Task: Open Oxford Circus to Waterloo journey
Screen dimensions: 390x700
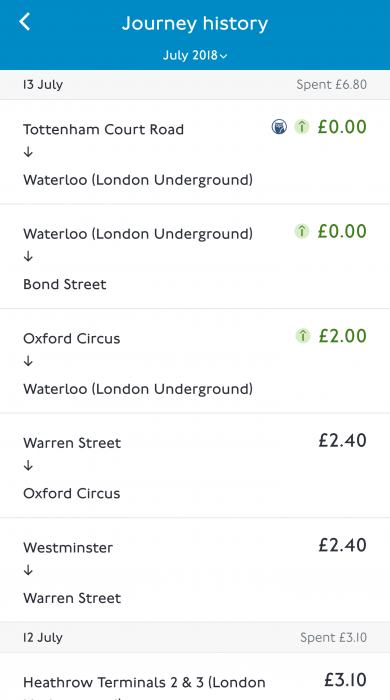Action: 195,361
